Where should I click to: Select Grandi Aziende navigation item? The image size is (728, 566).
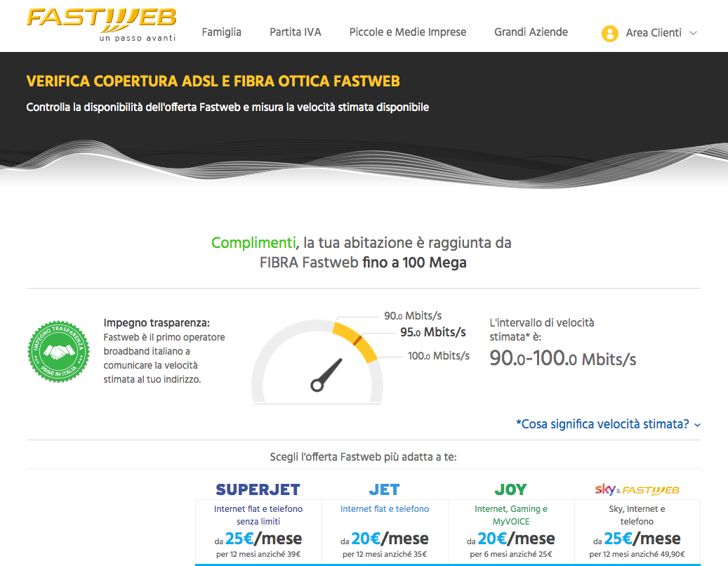(x=531, y=32)
